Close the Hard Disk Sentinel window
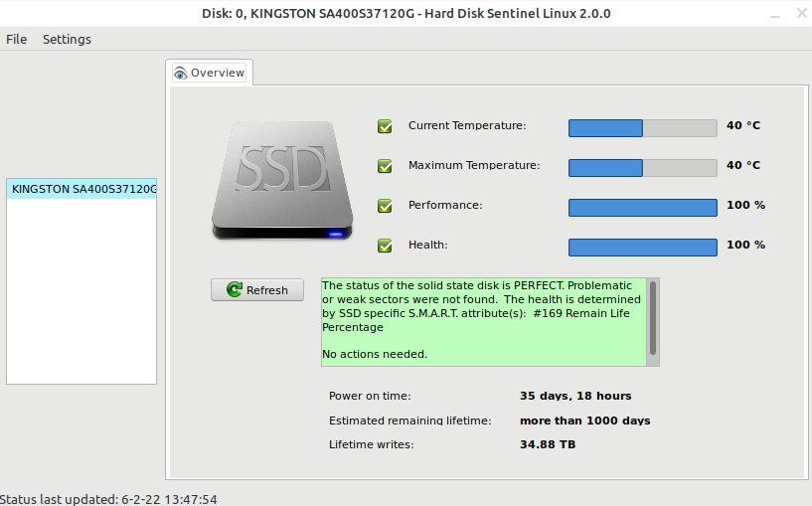 coord(801,14)
